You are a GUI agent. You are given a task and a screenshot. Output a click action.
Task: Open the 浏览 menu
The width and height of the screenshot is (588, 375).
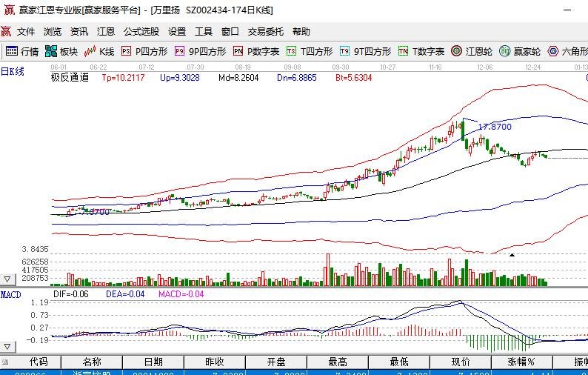[x=53, y=32]
